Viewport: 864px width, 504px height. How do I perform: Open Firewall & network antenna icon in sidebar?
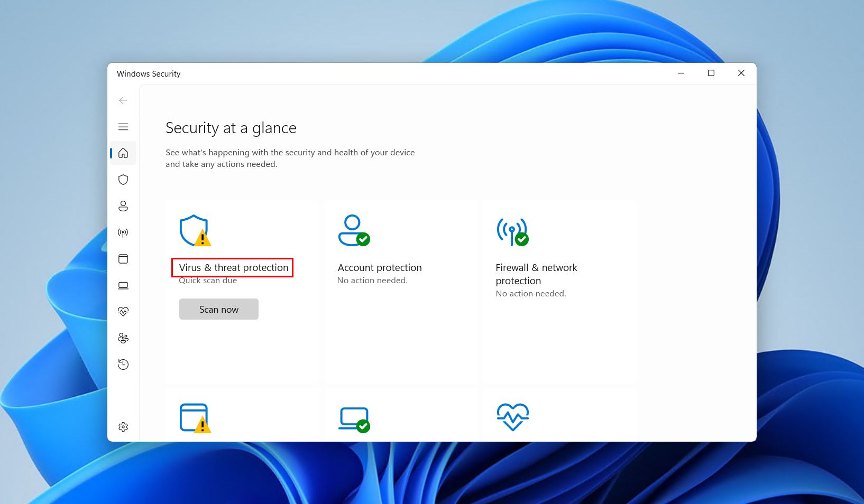tap(123, 232)
